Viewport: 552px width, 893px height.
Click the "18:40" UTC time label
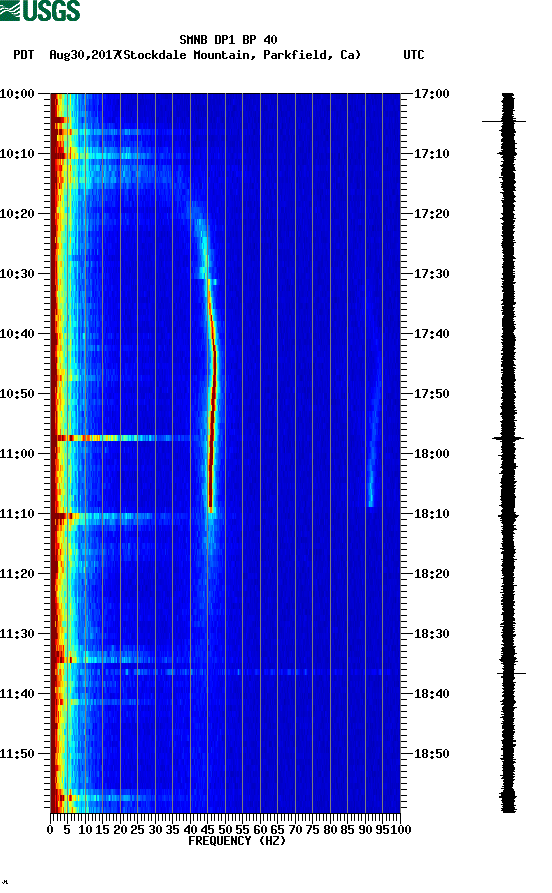pos(432,694)
